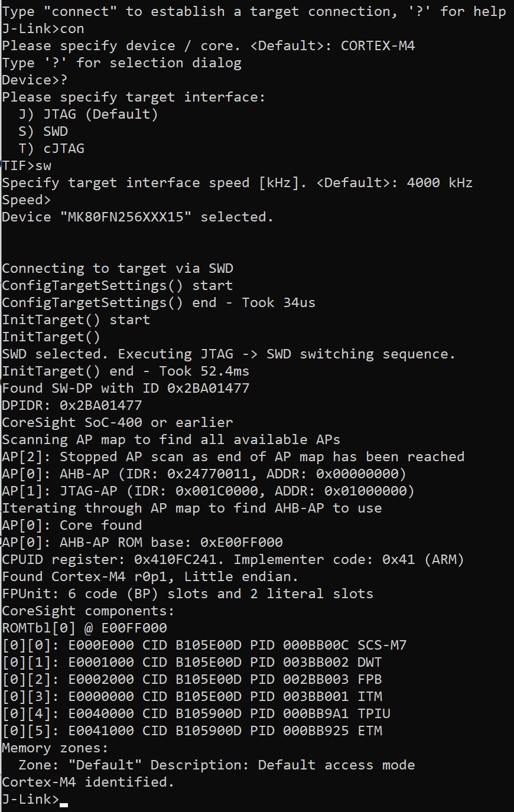
Task: Click the "T) cJTAG" interface option
Action: pos(52,149)
